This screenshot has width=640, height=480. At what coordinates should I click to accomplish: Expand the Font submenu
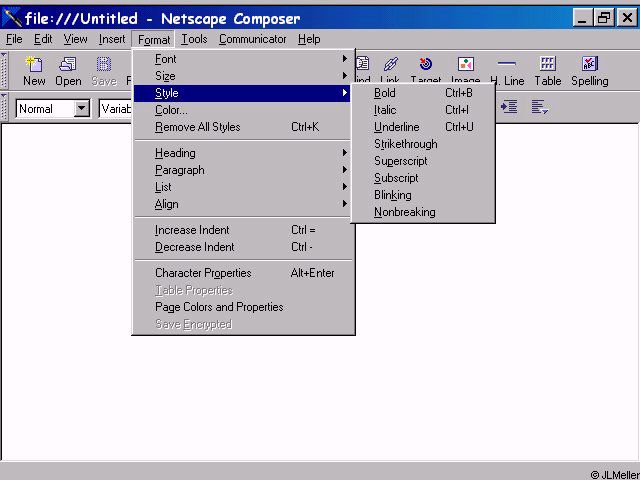click(242, 59)
